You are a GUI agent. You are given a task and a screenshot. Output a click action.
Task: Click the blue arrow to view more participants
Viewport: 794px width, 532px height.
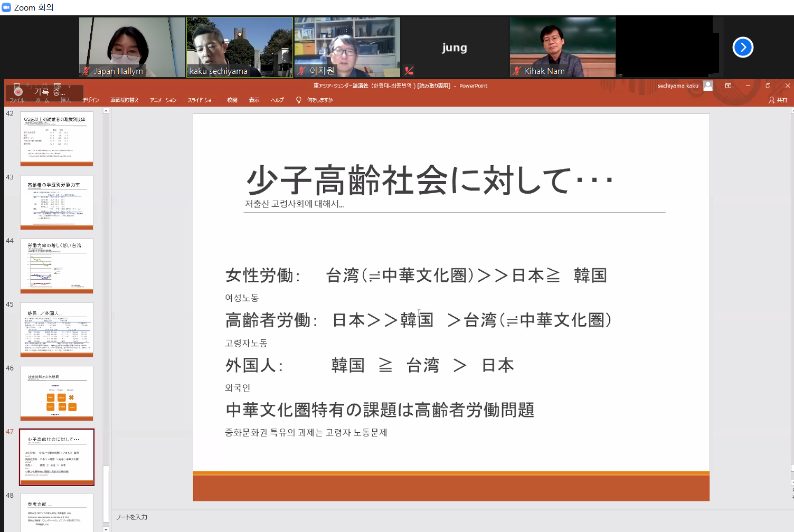tap(743, 47)
